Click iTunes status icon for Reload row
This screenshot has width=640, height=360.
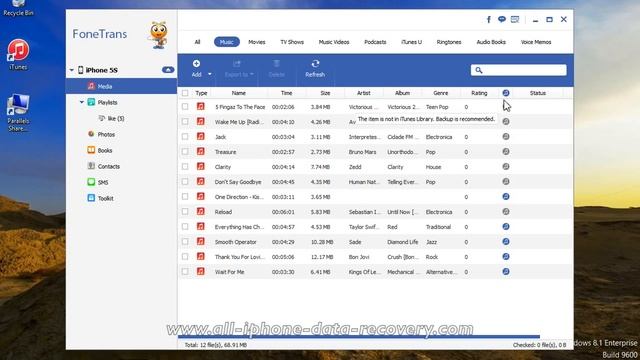[x=506, y=211]
